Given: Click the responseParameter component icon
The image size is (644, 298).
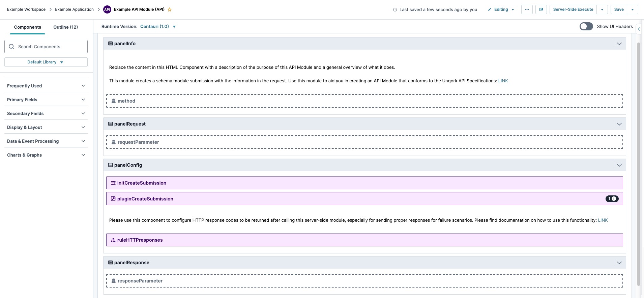Looking at the screenshot, I should click(114, 281).
